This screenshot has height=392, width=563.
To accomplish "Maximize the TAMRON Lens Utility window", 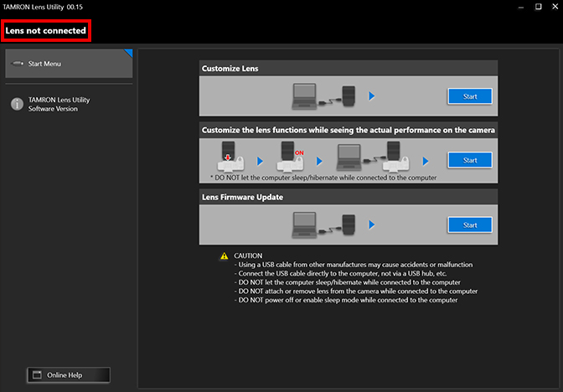I will (538, 7).
